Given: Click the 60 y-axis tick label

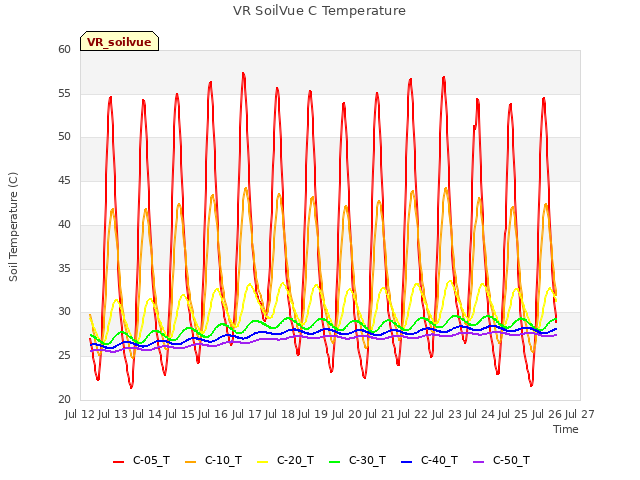Looking at the screenshot, I should click(x=64, y=49).
